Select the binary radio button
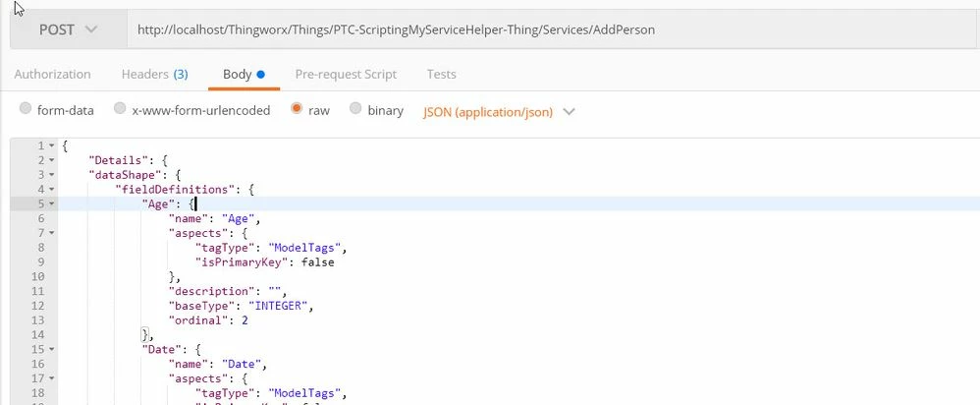 click(x=355, y=109)
